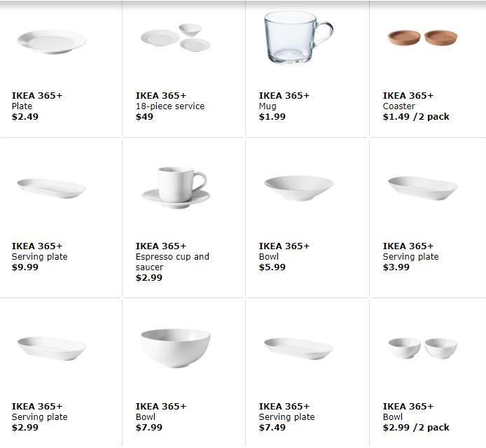This screenshot has width=486, height=448.
Task: Click the $7.49 Serving plate title link
Action: click(286, 416)
